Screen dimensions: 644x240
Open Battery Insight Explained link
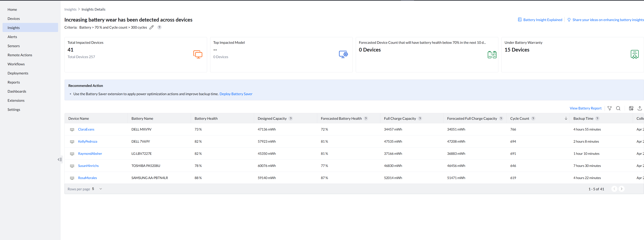coord(542,20)
